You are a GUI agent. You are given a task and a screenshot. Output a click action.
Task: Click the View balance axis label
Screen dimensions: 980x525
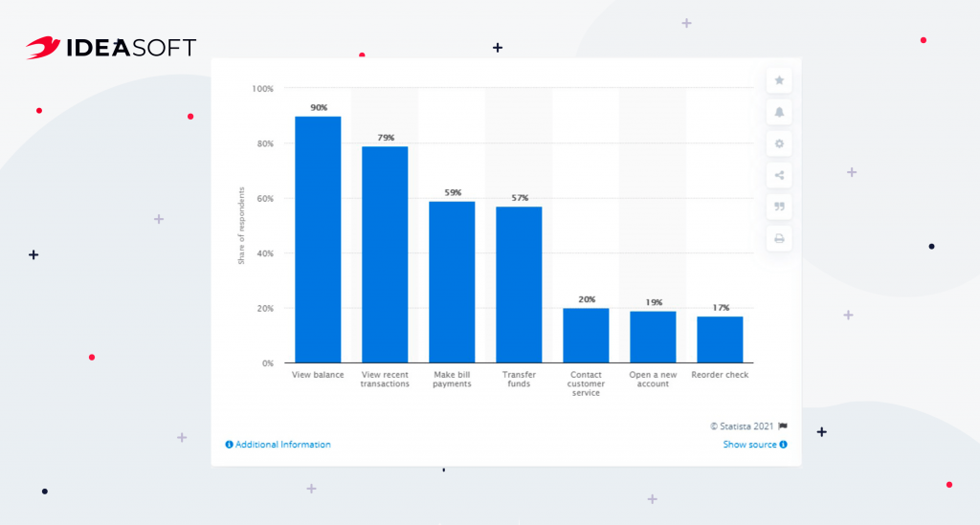point(318,375)
